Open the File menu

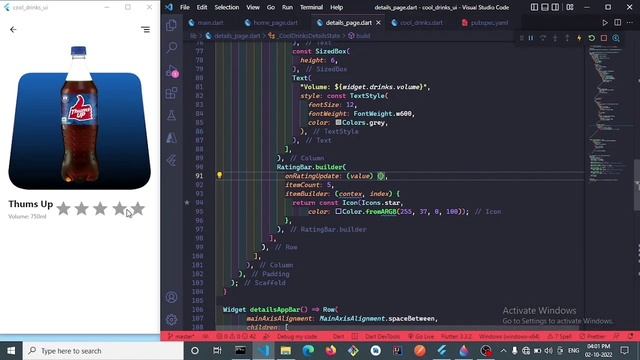tap(184, 7)
